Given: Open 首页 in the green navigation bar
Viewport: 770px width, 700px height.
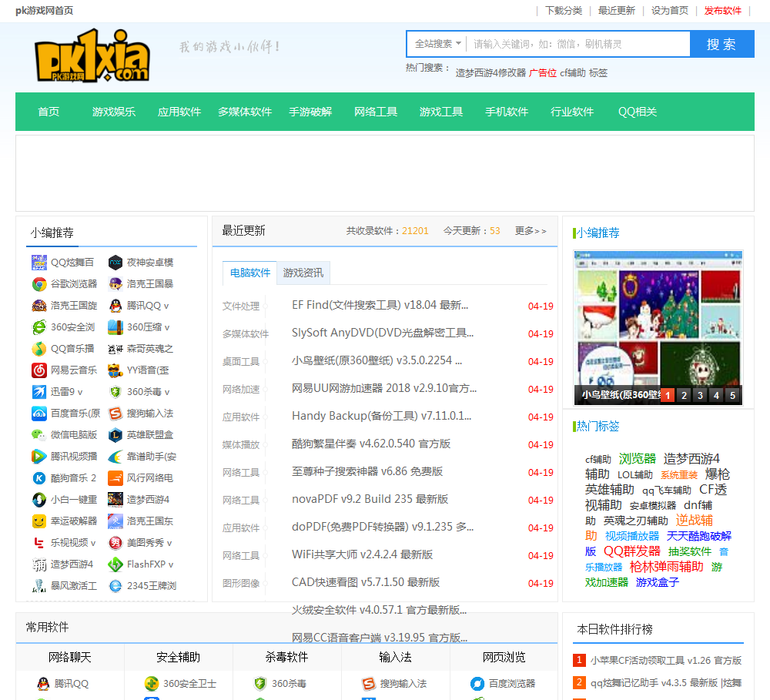Looking at the screenshot, I should pyautogui.click(x=49, y=112).
